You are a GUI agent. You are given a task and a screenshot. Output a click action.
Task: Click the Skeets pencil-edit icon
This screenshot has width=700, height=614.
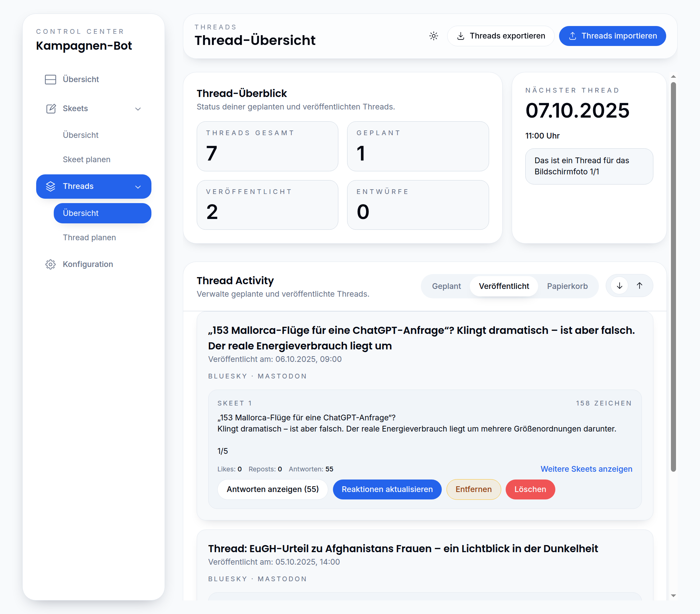pos(51,108)
